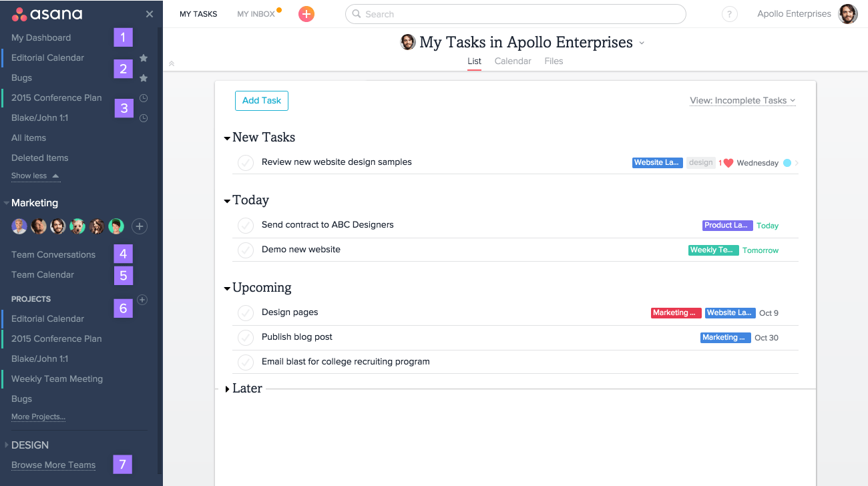Expand the DESIGN team section
The width and height of the screenshot is (868, 486).
click(6, 445)
